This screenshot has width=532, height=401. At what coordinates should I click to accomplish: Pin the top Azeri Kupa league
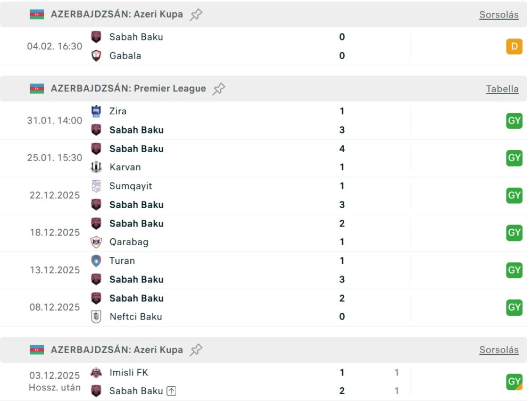pyautogui.click(x=196, y=14)
